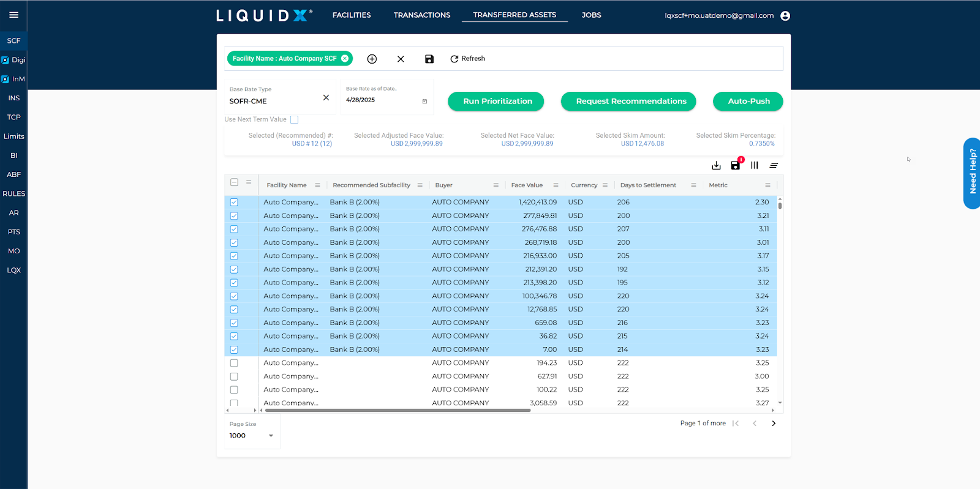Screen dimensions: 980x489
Task: Open Recommended Subfacility column menu
Action: tap(420, 185)
